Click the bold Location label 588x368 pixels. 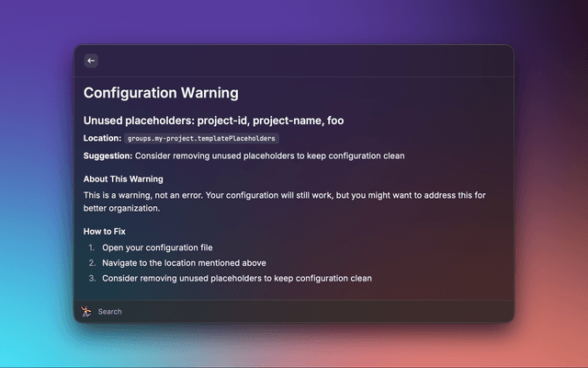(102, 138)
